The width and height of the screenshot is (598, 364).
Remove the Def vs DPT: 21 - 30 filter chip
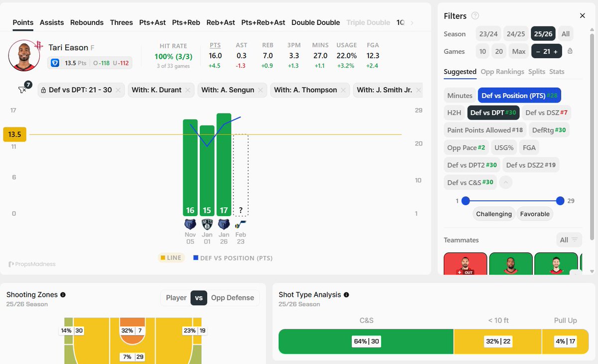tap(118, 90)
